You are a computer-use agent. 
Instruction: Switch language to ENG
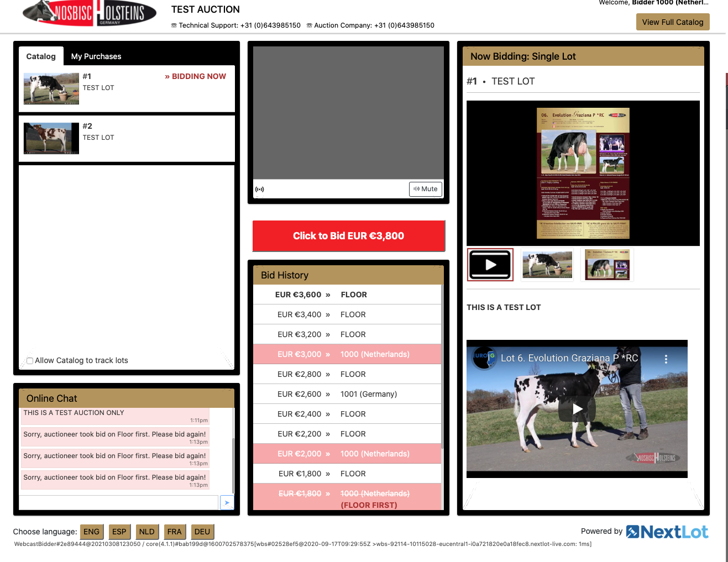[x=91, y=532]
